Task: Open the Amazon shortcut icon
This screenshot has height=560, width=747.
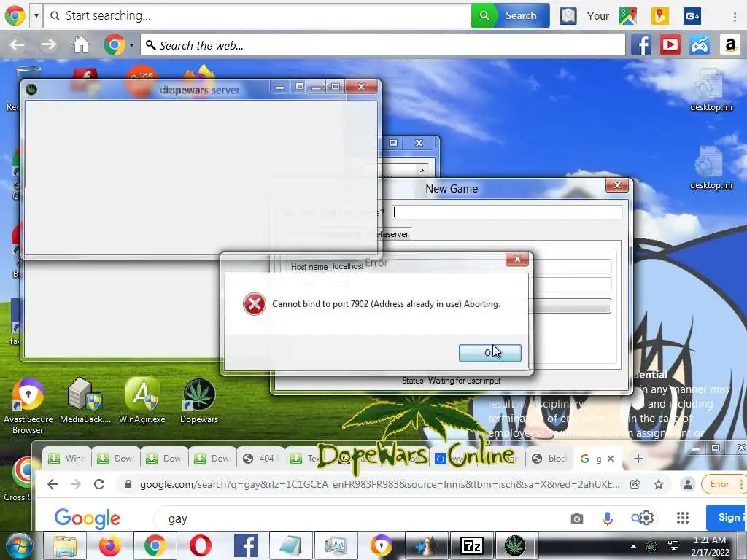Action: [729, 45]
